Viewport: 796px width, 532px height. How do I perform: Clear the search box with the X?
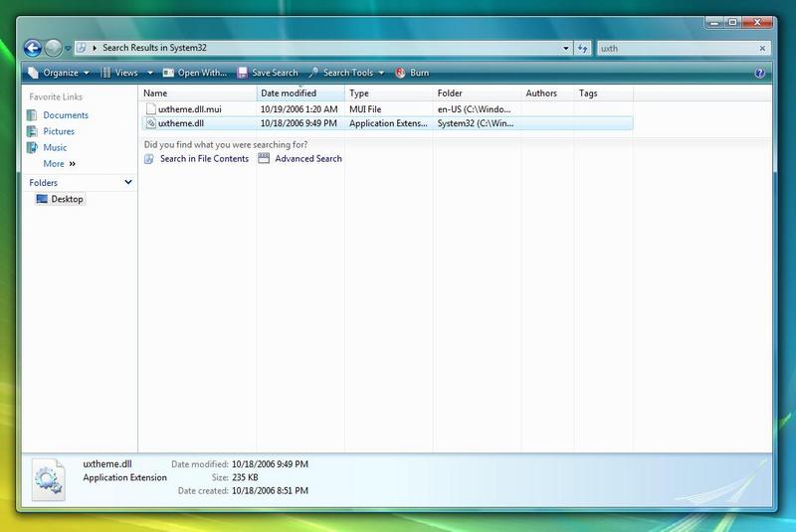(x=763, y=48)
